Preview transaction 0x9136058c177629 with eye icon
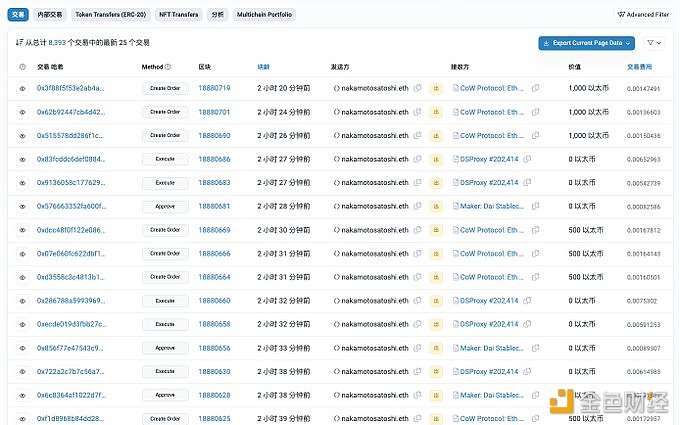Viewport: 680px width, 425px height. tap(23, 183)
